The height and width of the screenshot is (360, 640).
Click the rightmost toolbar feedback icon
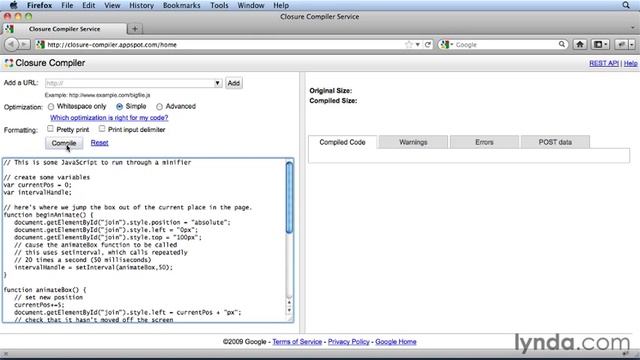tap(622, 44)
